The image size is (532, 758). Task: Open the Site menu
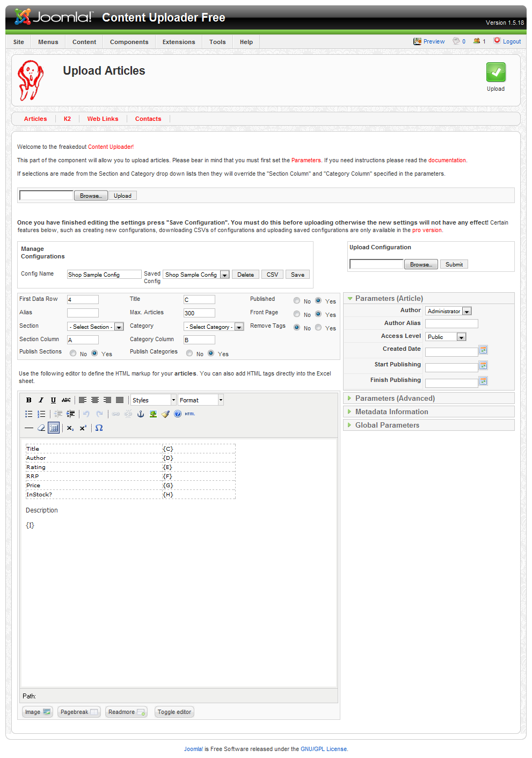pos(19,42)
